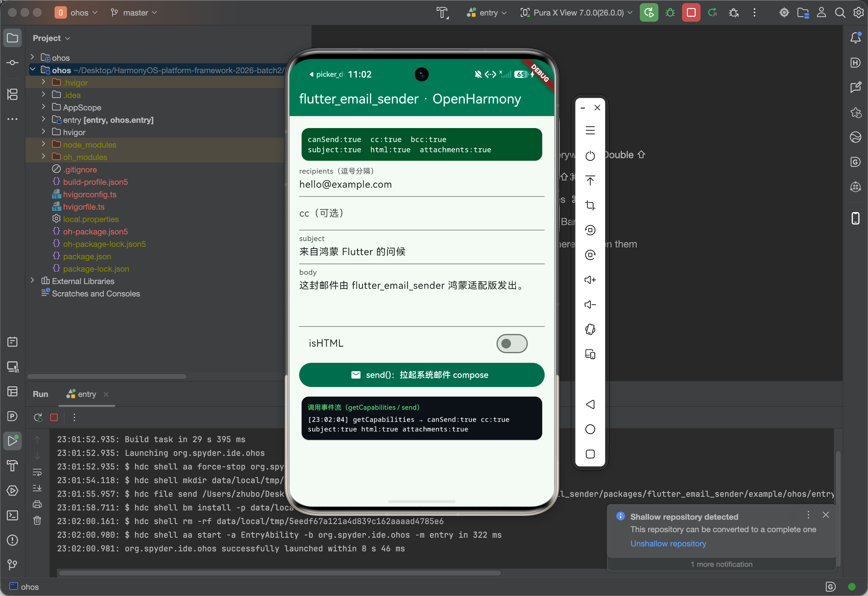
Task: Tap the emulator back triangle button
Action: click(x=590, y=404)
